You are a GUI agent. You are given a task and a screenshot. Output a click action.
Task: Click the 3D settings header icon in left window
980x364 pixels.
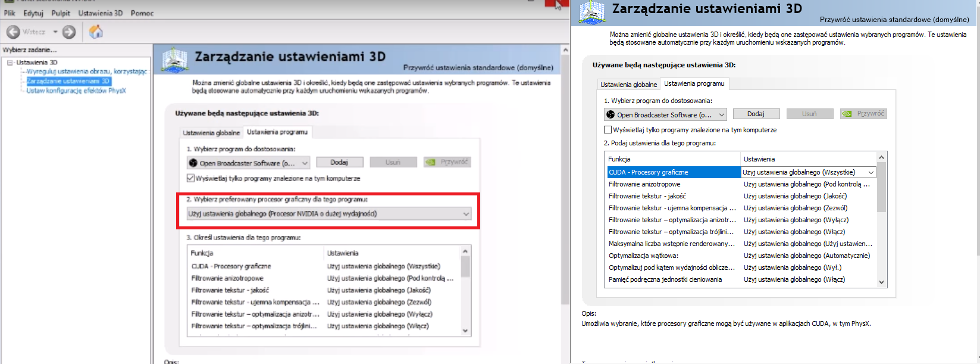pos(175,60)
